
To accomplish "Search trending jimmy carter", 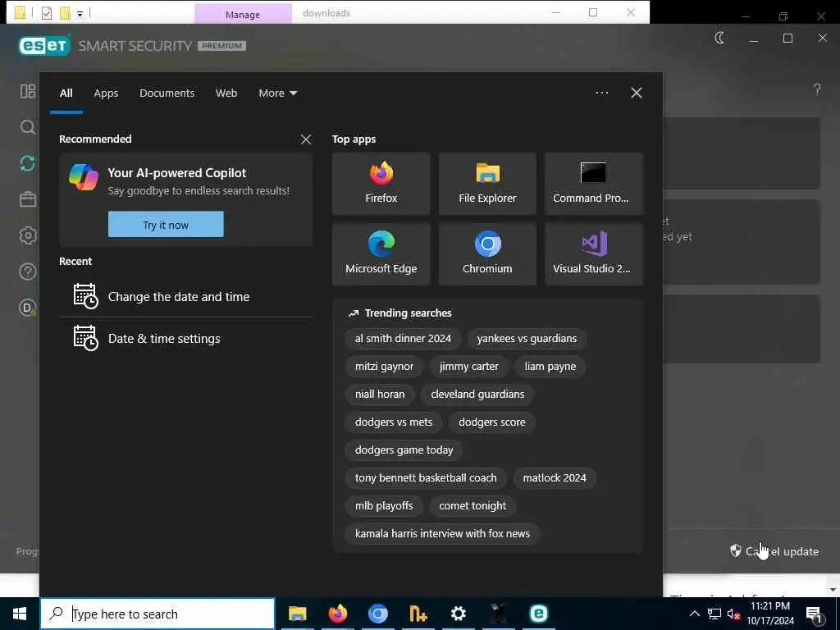I will coord(468,367).
